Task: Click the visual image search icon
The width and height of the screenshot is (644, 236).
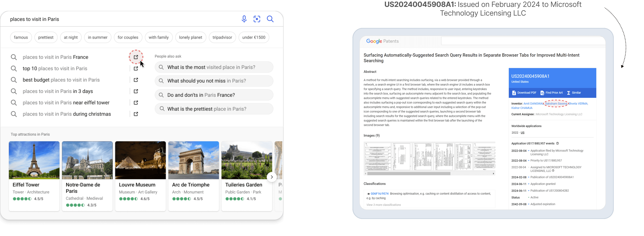Action: click(257, 19)
